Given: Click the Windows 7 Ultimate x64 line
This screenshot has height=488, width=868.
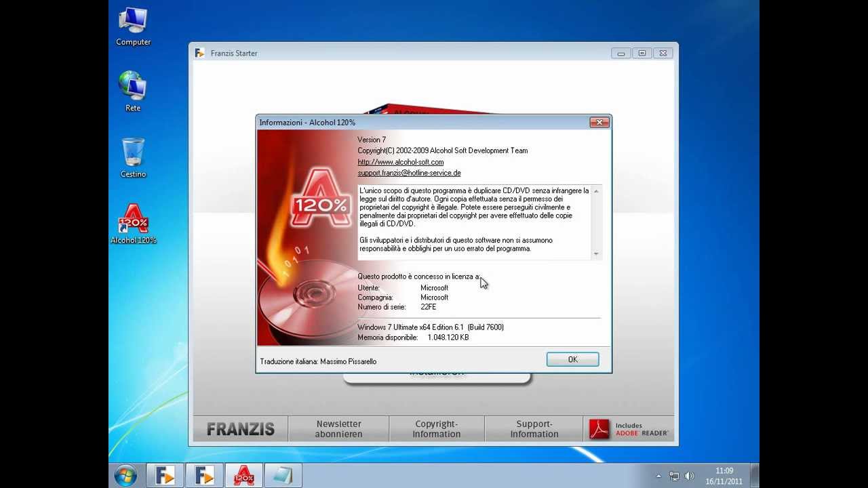Looking at the screenshot, I should [431, 327].
